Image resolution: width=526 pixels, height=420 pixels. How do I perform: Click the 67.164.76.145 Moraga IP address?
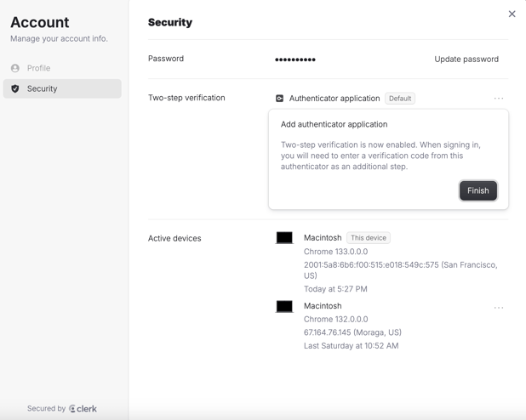click(x=352, y=332)
